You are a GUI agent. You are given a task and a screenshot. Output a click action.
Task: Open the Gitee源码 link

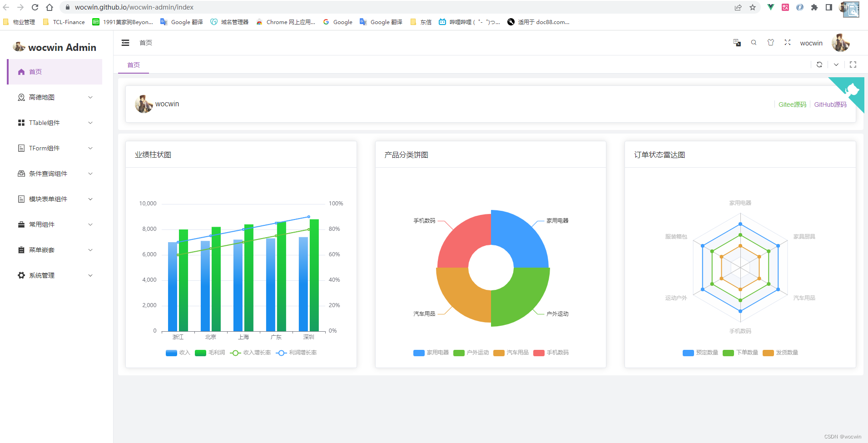pos(792,105)
